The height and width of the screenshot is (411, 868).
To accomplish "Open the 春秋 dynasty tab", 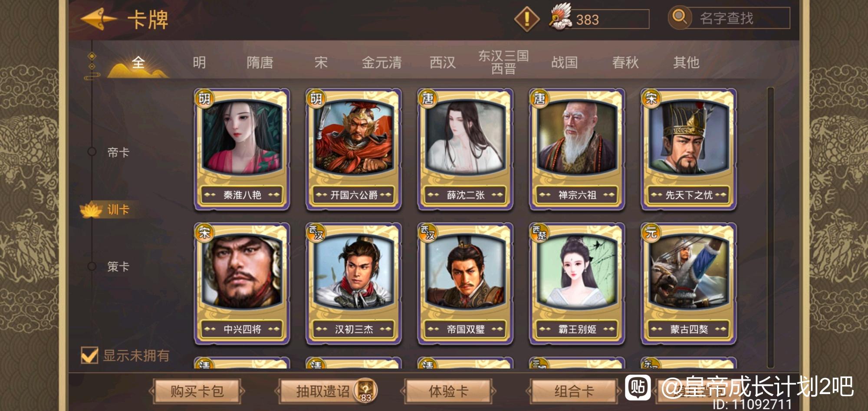I will [x=625, y=62].
